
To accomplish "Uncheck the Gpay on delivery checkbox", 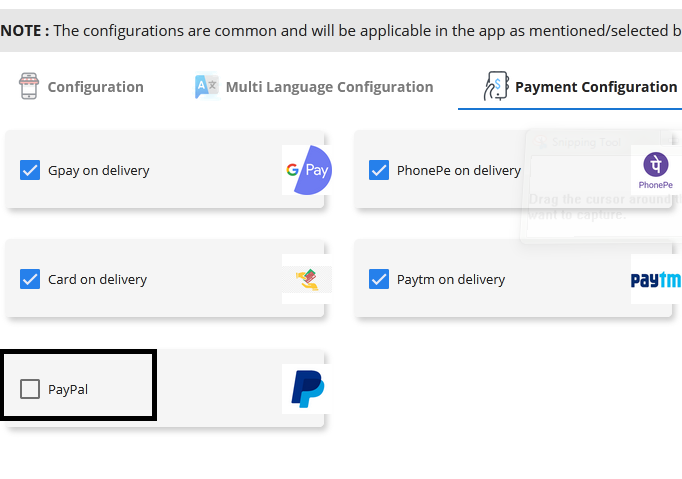I will pos(30,170).
